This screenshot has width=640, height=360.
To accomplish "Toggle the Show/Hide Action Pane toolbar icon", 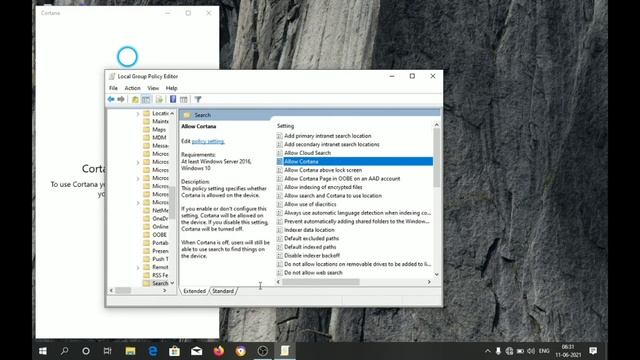I will (184, 99).
